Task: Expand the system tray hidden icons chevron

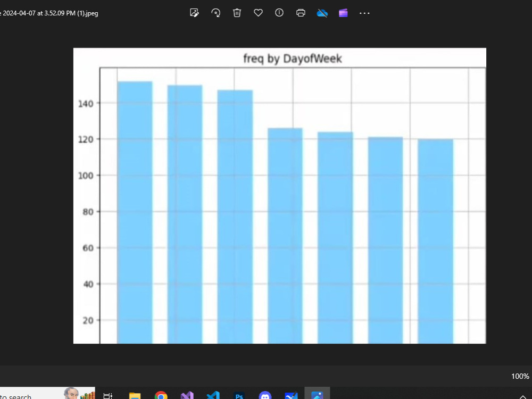Action: 523,397
